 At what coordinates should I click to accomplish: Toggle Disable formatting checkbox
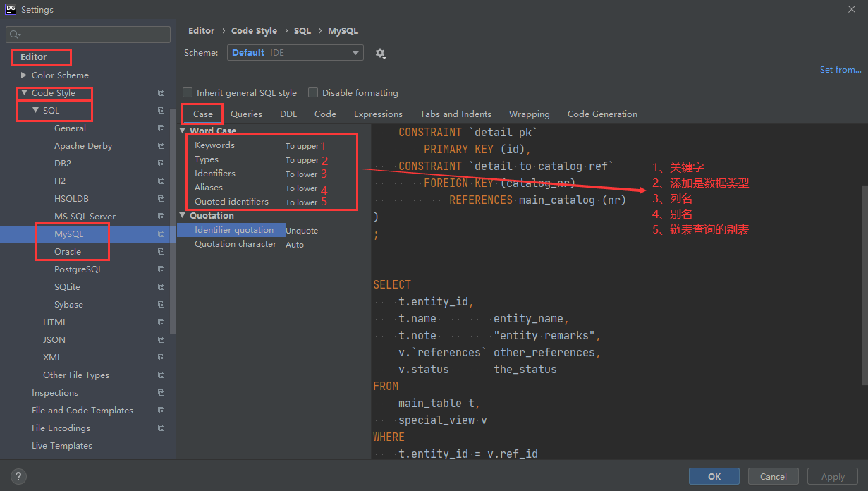(313, 92)
